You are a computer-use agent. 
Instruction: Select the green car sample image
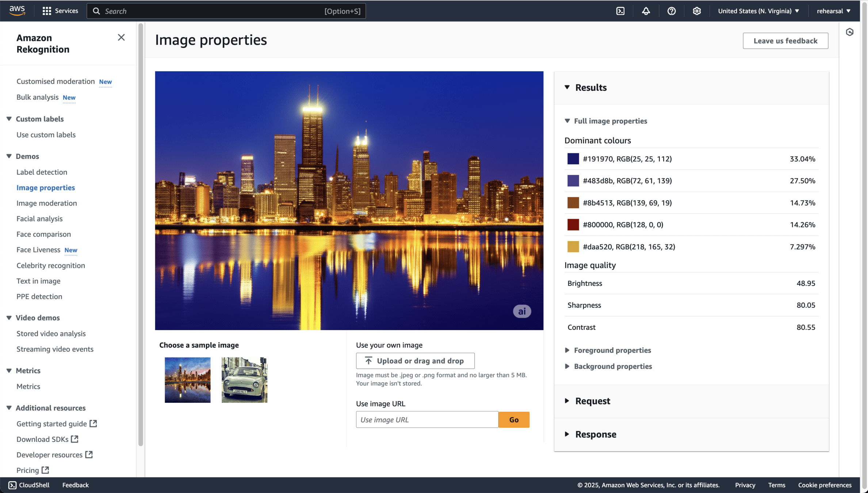[x=244, y=380]
